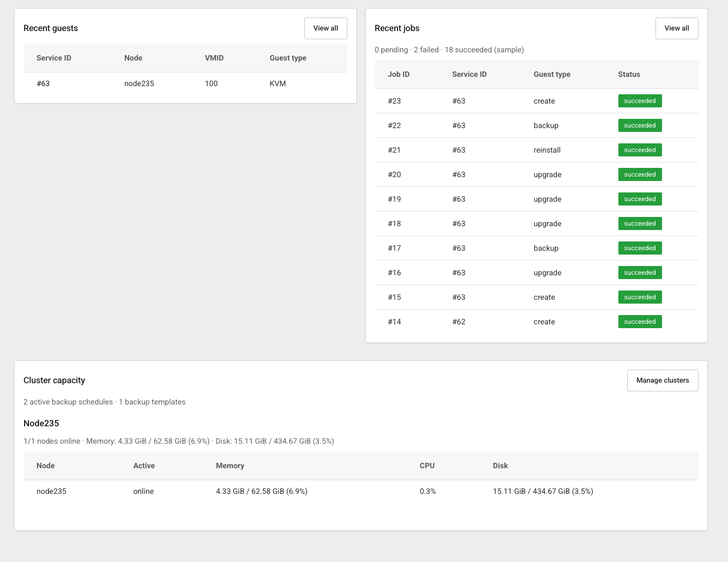Click Memory column header in Cluster capacity

tap(230, 466)
